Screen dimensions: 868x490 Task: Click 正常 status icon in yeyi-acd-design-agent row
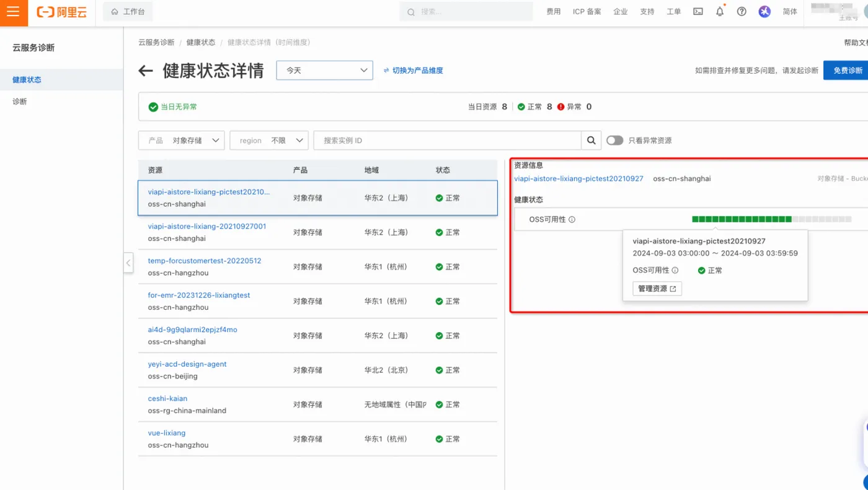[x=439, y=370]
